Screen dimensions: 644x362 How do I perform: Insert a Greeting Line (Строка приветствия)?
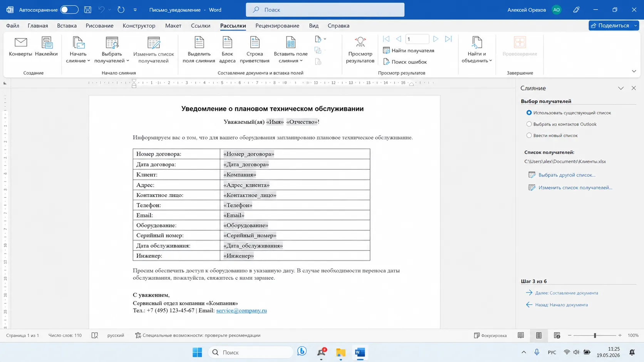(x=255, y=50)
